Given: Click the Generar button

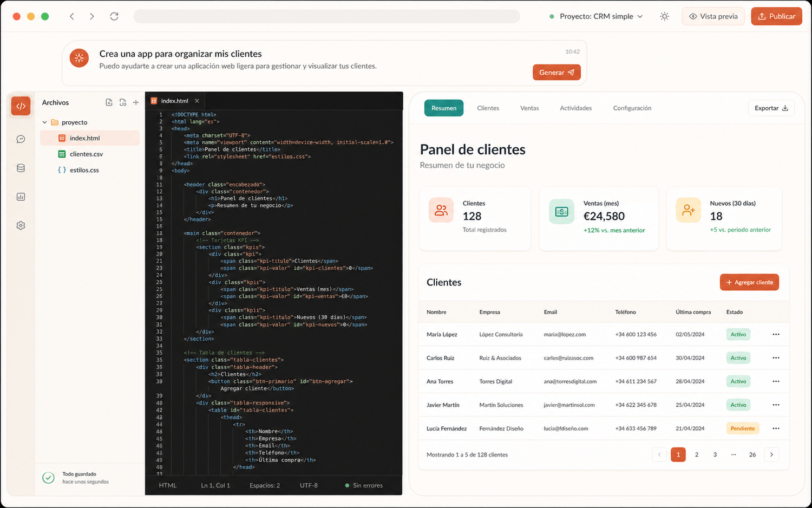Looking at the screenshot, I should [x=556, y=73].
